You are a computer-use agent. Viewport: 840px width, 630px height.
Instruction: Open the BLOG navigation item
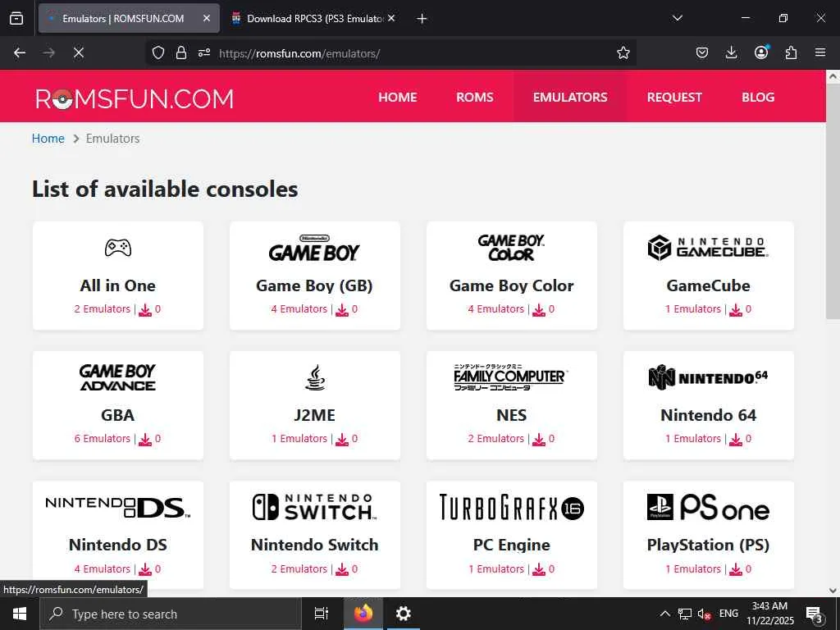click(x=758, y=97)
